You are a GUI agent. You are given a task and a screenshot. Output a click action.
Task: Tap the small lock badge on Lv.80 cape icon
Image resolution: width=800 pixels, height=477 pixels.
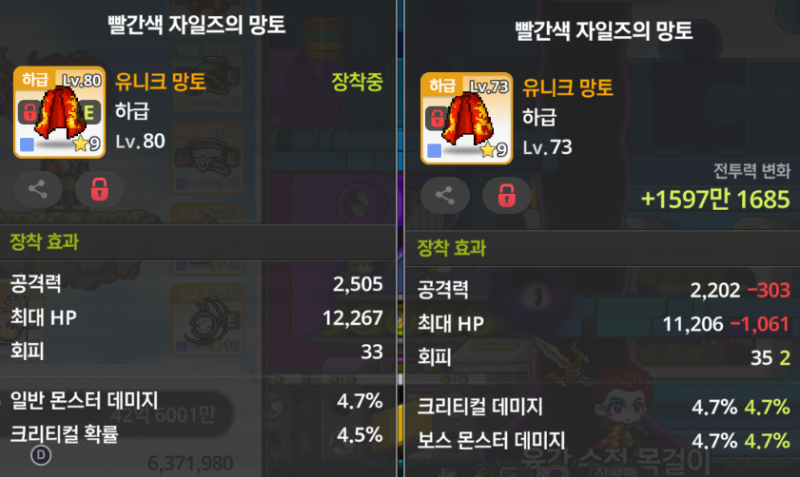(29, 112)
